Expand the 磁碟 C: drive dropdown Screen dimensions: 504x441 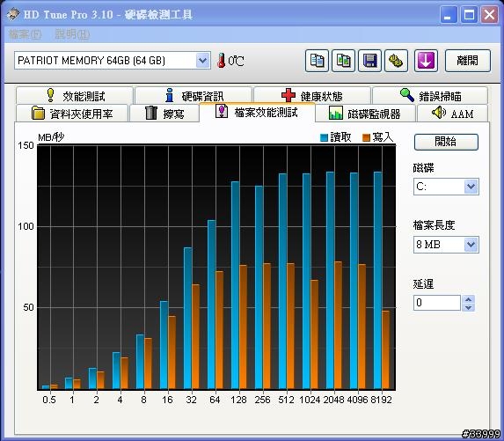[471, 187]
